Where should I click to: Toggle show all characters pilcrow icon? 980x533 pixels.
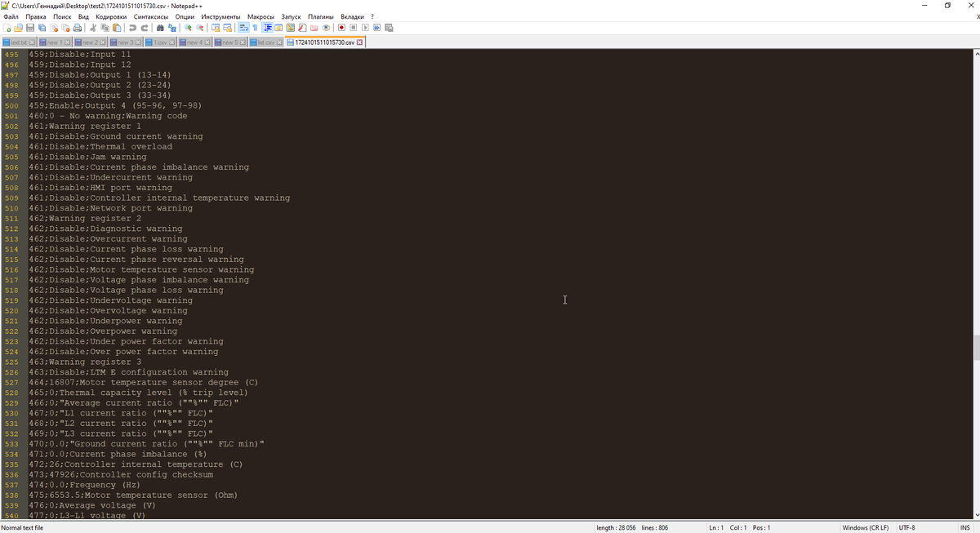(x=255, y=27)
